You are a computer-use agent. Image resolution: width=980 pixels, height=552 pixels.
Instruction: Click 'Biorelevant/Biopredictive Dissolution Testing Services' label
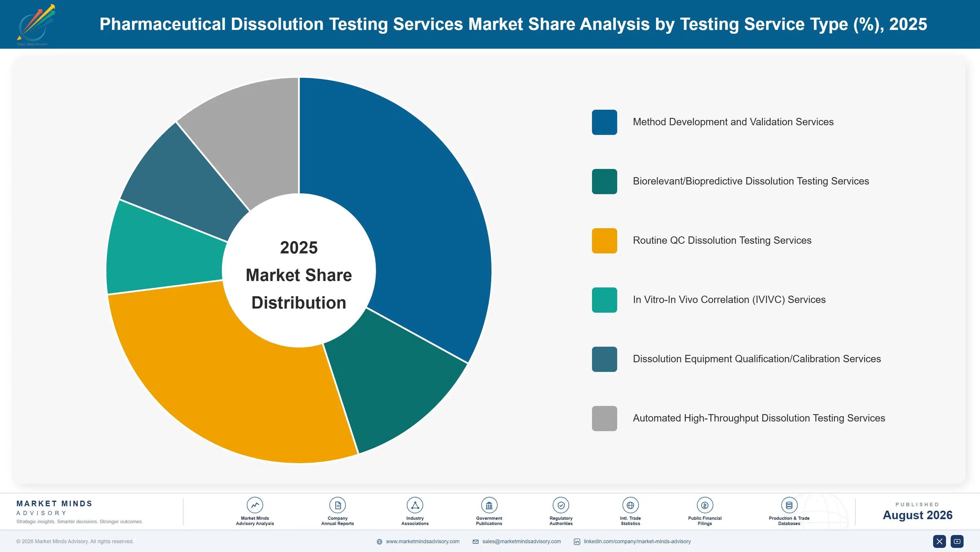click(x=751, y=181)
